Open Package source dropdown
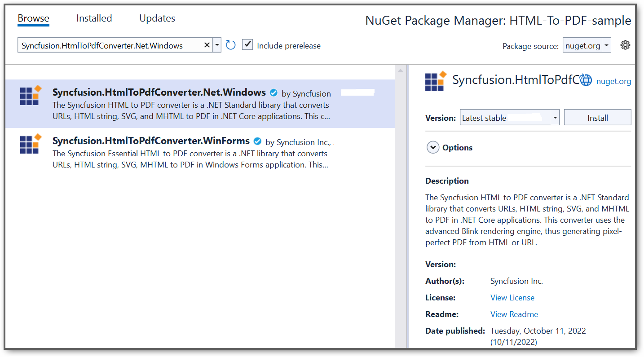The height and width of the screenshot is (357, 644). point(587,45)
